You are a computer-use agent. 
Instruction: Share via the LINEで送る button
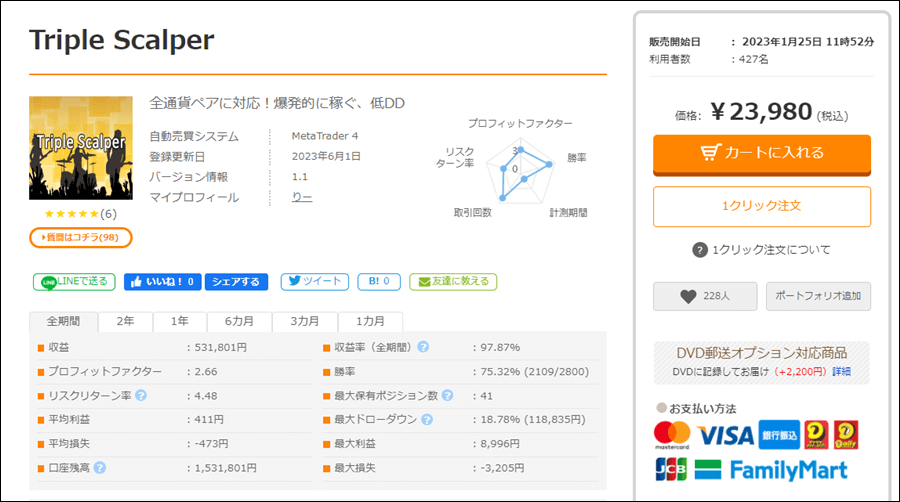(x=74, y=282)
